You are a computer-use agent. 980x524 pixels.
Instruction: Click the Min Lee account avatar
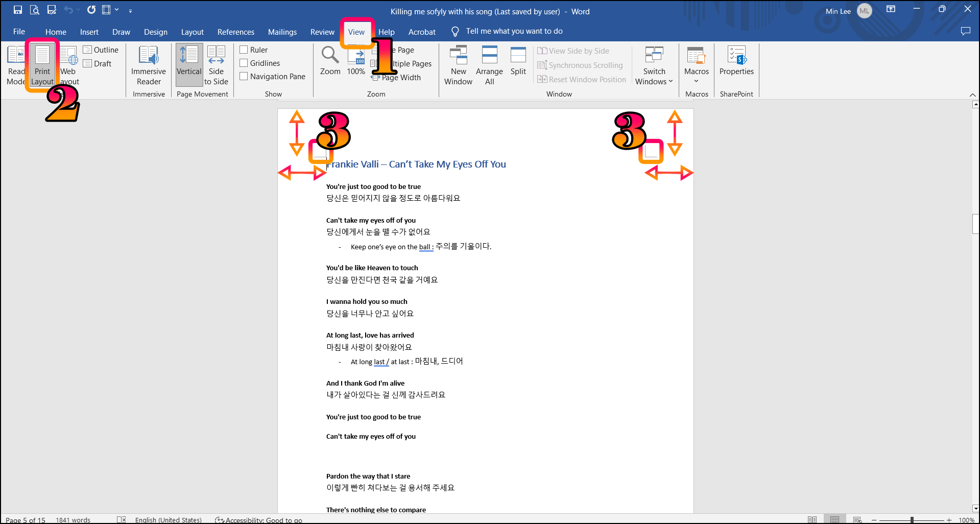point(864,11)
